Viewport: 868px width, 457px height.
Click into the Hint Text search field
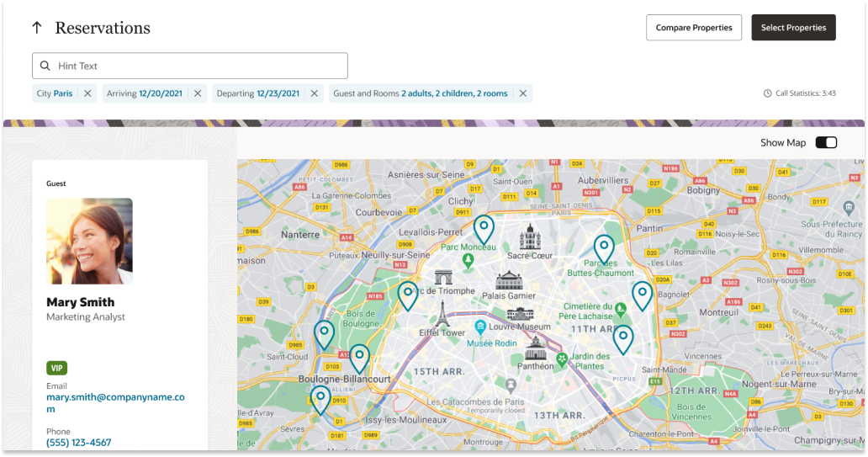(198, 66)
